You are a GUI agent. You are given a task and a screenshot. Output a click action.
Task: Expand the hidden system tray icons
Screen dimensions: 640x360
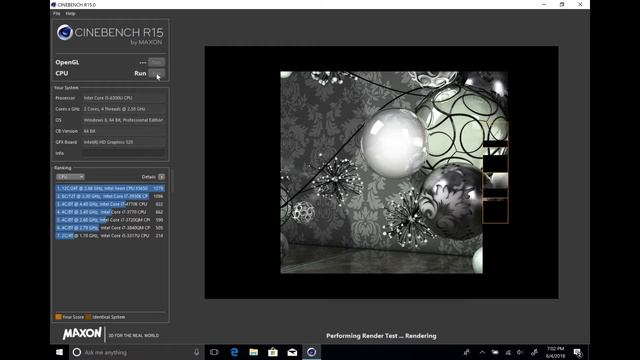(482, 352)
